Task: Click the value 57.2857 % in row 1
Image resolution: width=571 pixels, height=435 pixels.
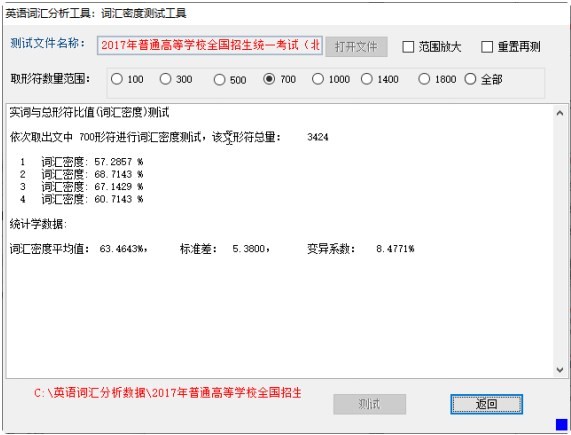Action: 119,162
